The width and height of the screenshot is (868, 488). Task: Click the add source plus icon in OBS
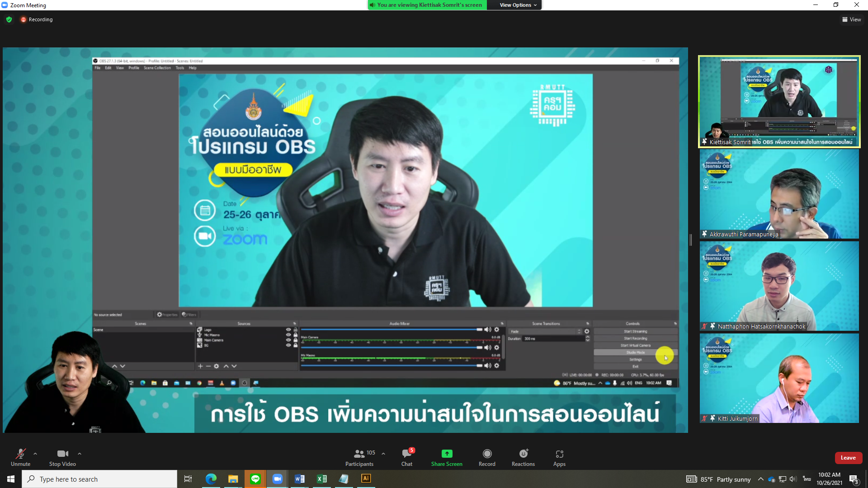pos(200,366)
